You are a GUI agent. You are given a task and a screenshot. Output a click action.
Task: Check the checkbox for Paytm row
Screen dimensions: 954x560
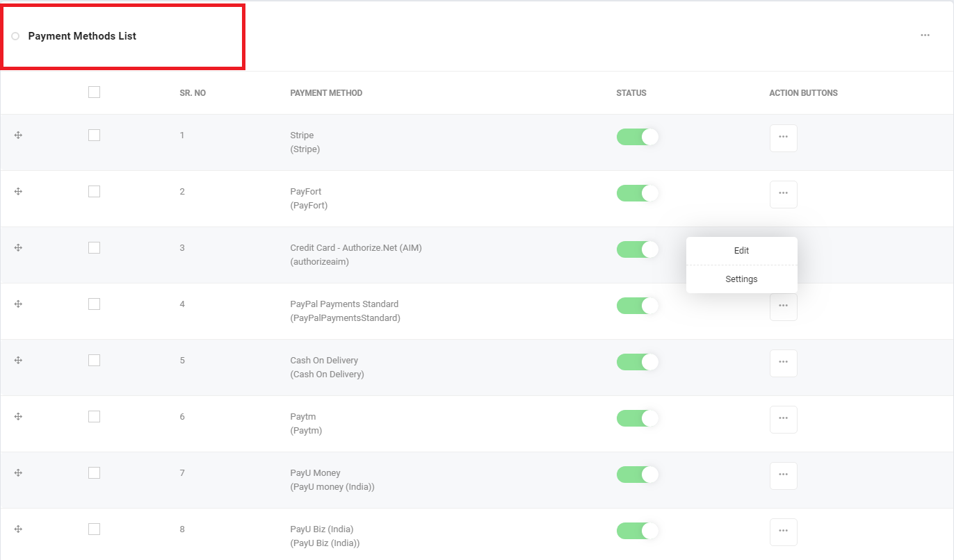[95, 416]
